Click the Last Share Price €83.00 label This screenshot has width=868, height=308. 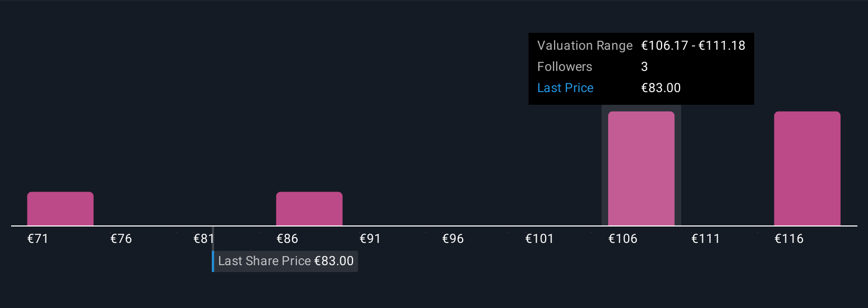tap(286, 261)
